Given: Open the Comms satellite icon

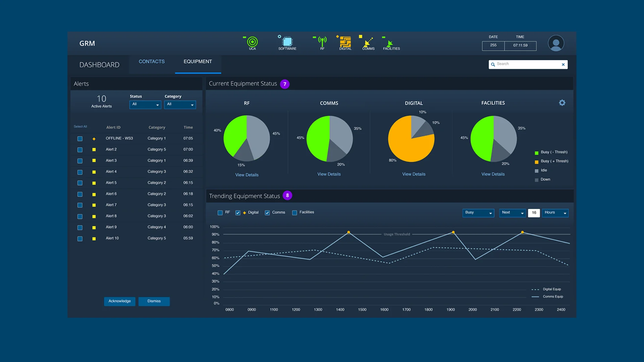Looking at the screenshot, I should click(x=368, y=42).
